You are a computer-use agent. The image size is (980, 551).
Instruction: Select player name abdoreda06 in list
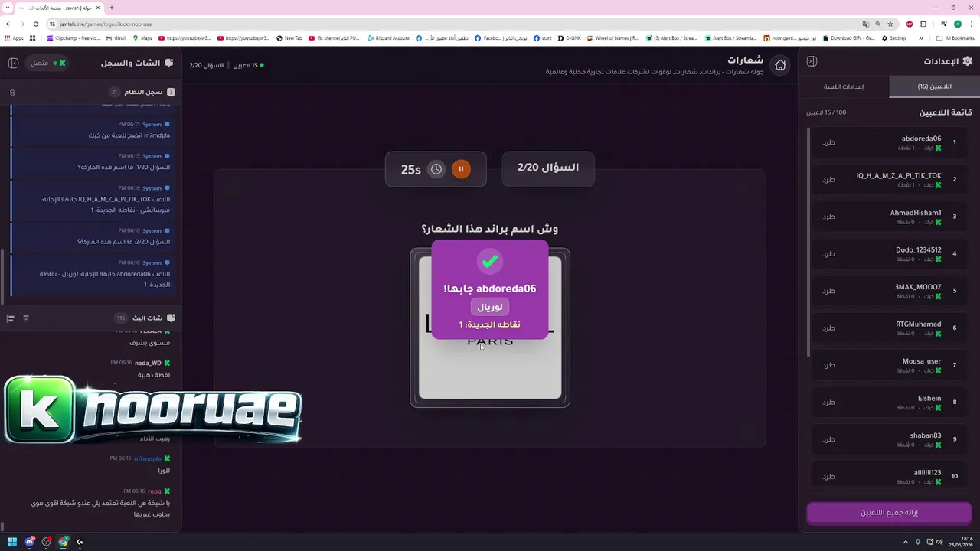[x=921, y=139]
